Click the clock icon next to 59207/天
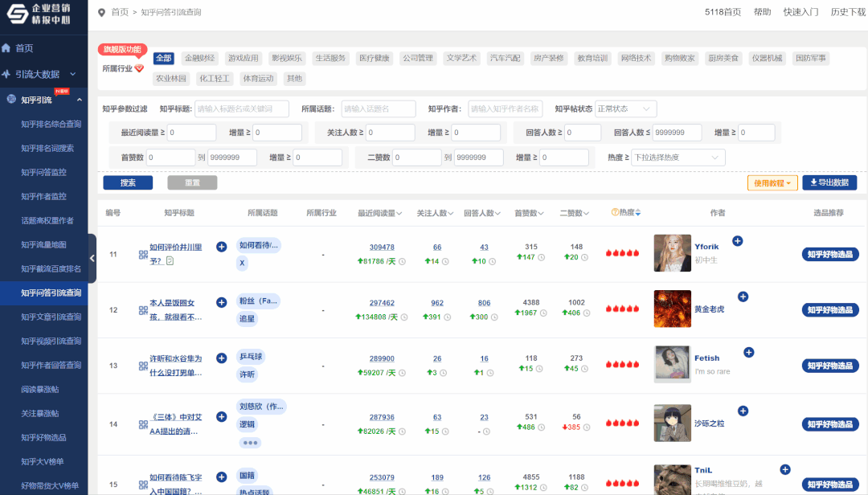 coord(403,373)
